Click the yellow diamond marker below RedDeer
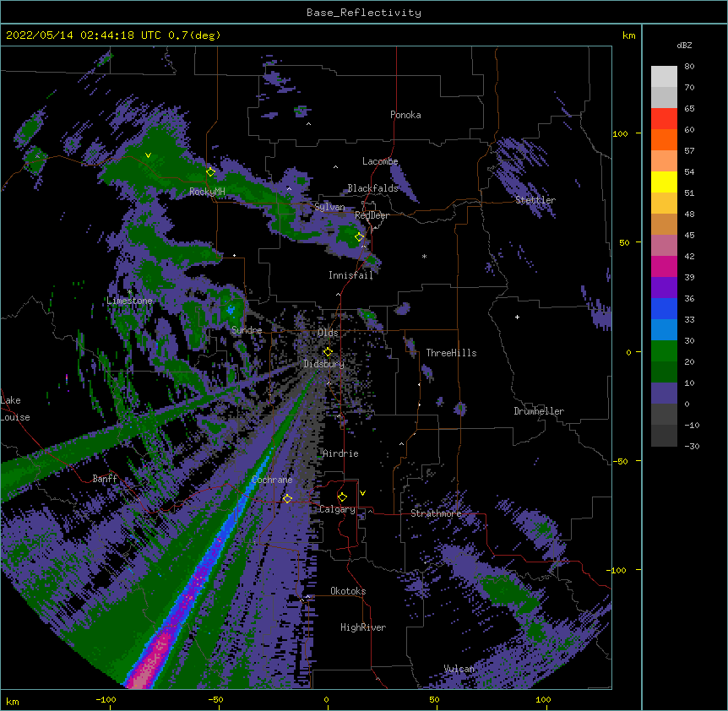The height and width of the screenshot is (711, 728). [359, 237]
